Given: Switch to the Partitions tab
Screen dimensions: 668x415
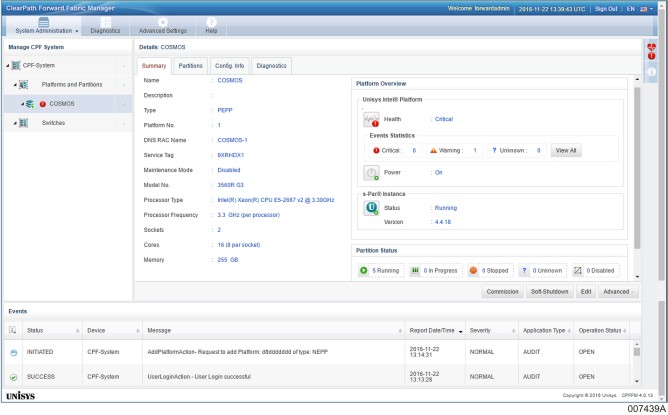Looking at the screenshot, I should [190, 65].
